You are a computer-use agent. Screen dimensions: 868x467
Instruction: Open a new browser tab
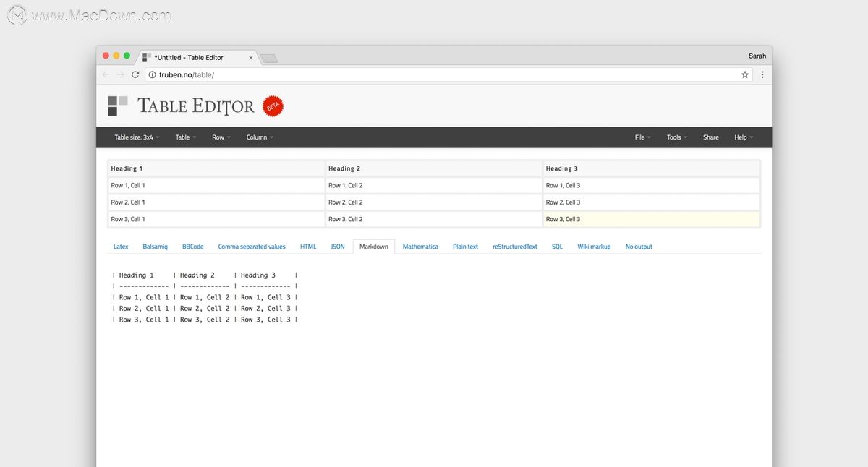click(268, 58)
